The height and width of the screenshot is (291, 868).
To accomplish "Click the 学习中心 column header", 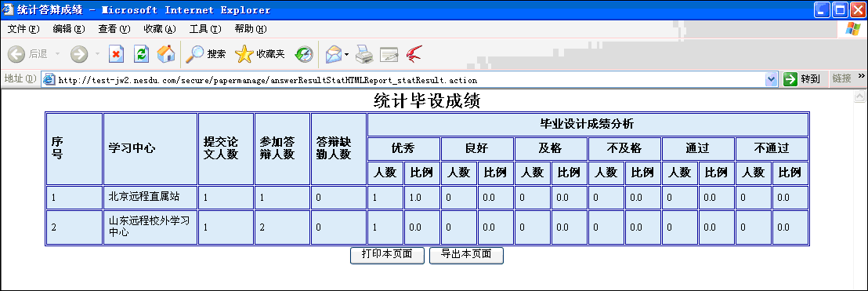I will (x=150, y=148).
